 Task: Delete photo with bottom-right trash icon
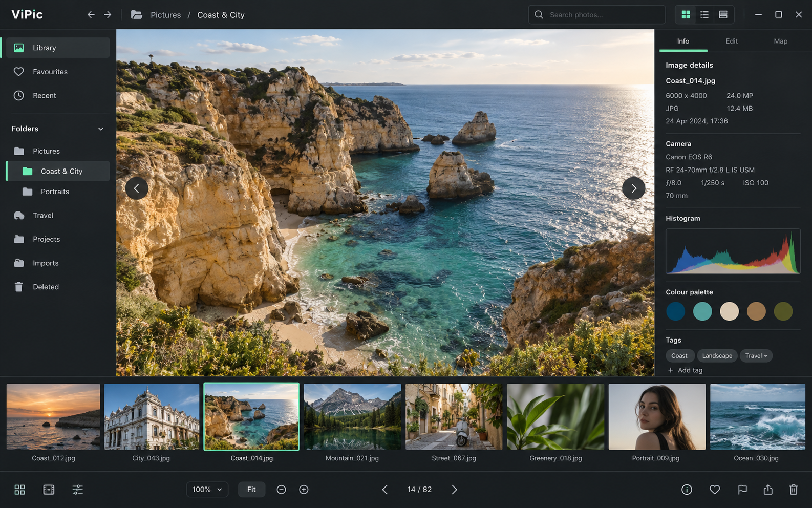pyautogui.click(x=794, y=490)
